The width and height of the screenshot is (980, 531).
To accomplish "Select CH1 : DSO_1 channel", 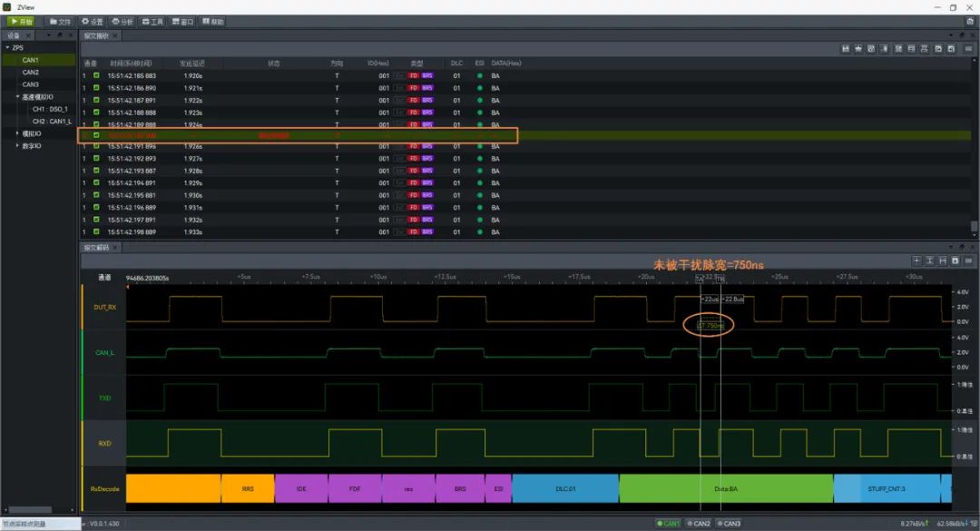I will 50,109.
